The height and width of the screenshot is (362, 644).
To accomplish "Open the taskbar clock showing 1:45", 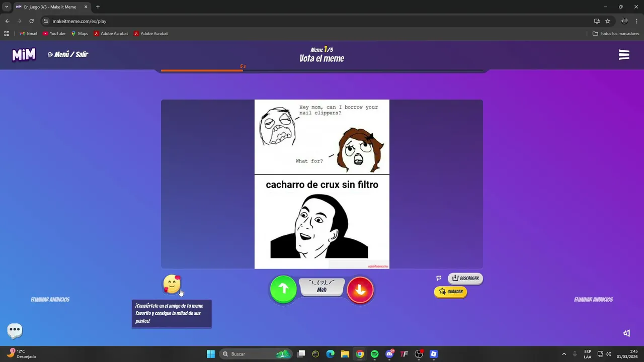I will click(627, 354).
